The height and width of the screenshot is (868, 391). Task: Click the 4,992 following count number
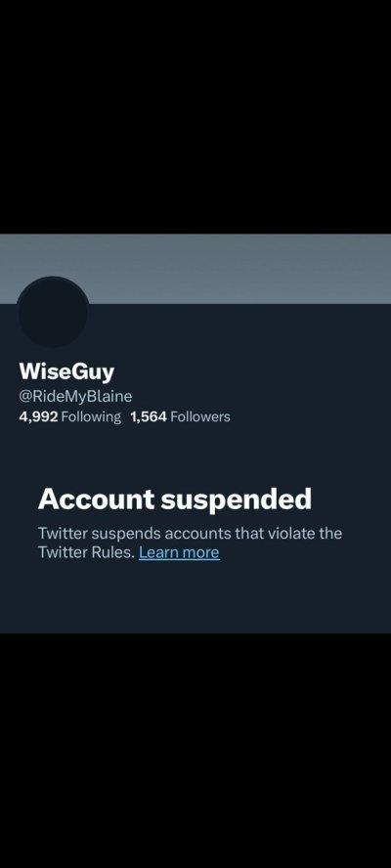38,416
